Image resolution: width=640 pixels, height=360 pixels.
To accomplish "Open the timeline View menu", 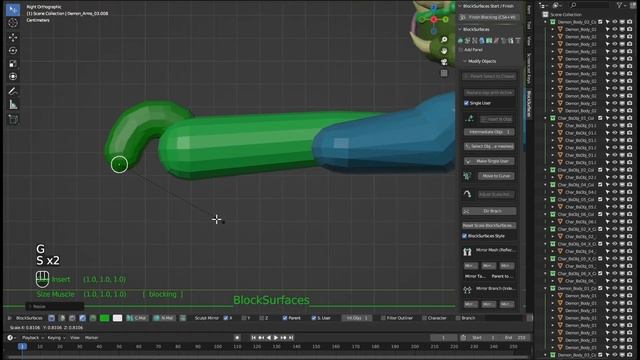I will click(x=75, y=338).
